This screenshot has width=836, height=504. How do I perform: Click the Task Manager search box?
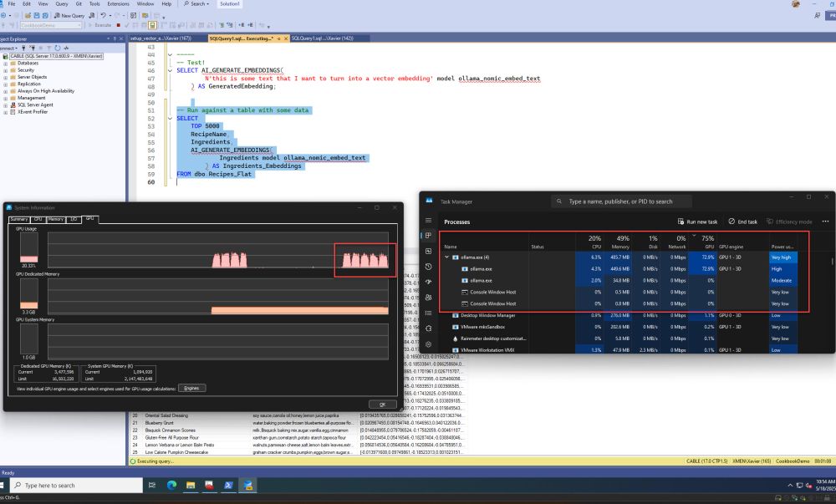(x=621, y=201)
